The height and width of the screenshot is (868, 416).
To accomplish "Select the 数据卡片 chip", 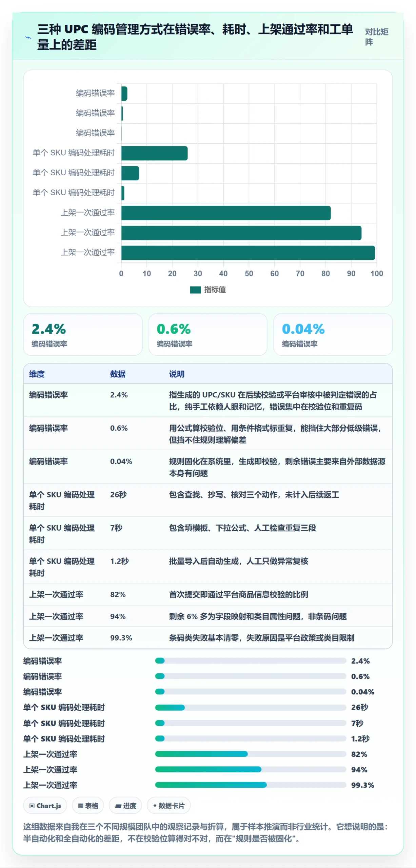I will click(169, 806).
